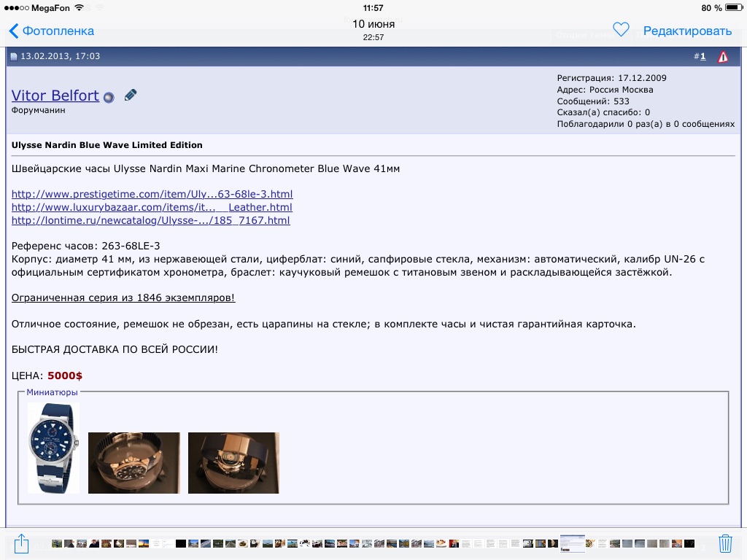Go back to Фотопленка album

[x=51, y=31]
